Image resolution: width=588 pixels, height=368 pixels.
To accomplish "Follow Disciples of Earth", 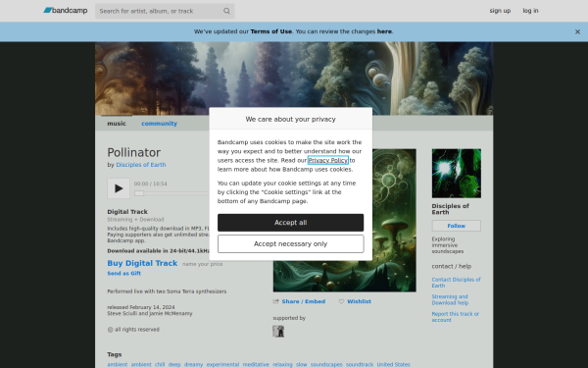I will point(457,226).
